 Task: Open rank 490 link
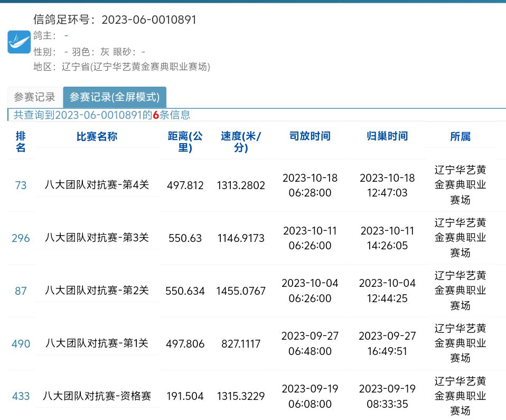point(21,344)
